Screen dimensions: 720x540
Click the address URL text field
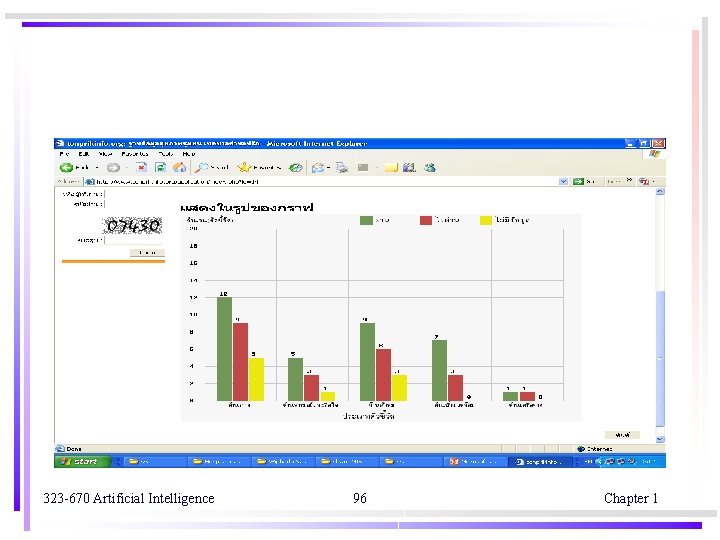(x=326, y=182)
